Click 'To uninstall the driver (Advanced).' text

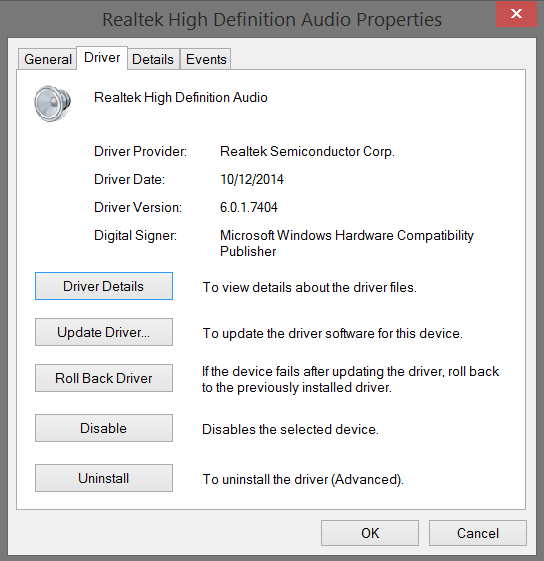pos(303,479)
